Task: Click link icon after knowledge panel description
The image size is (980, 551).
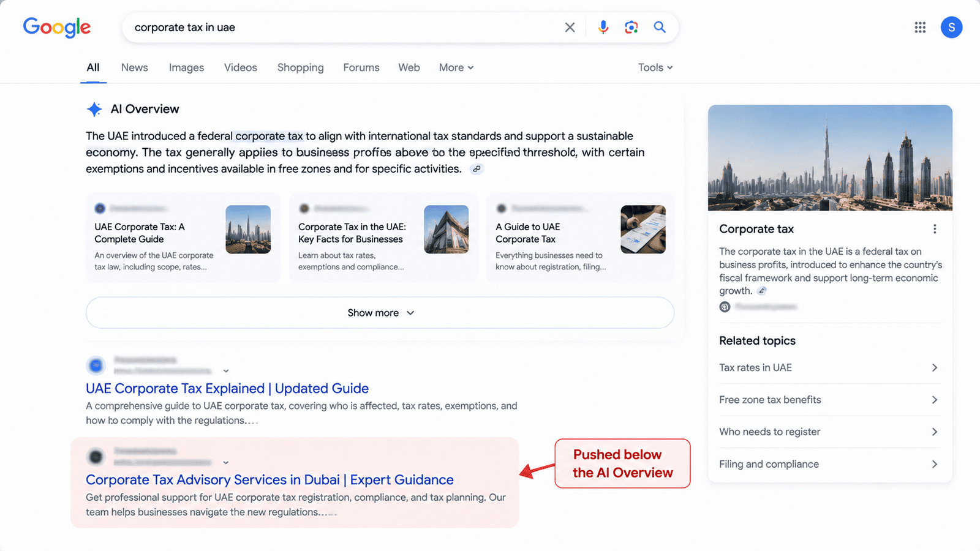Action: pos(762,291)
